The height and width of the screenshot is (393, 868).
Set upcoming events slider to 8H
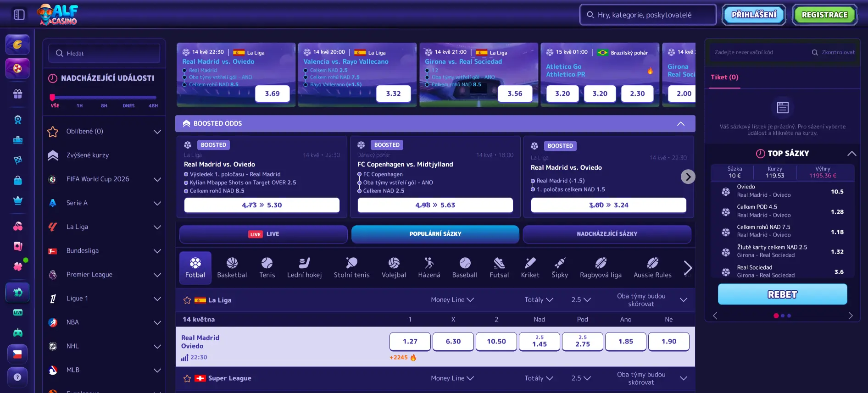point(104,106)
